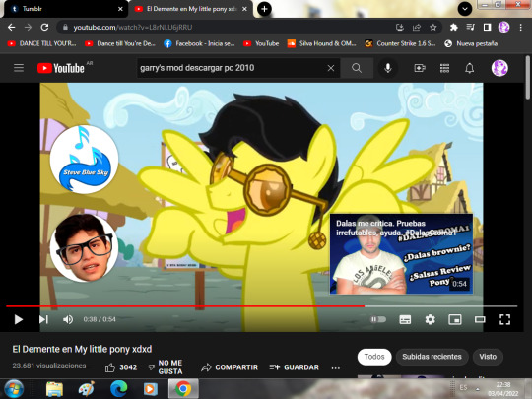Open tab search dropdown arrow

pos(465,9)
